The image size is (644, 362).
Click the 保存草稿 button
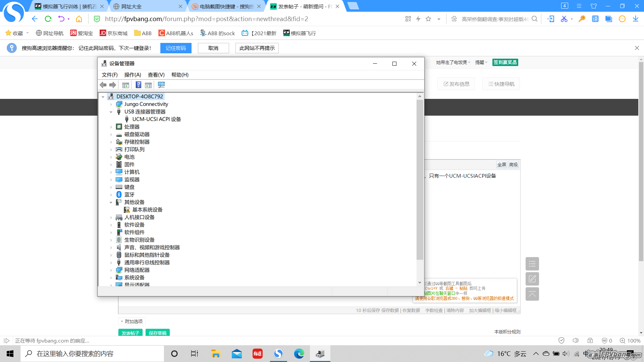[x=158, y=333]
